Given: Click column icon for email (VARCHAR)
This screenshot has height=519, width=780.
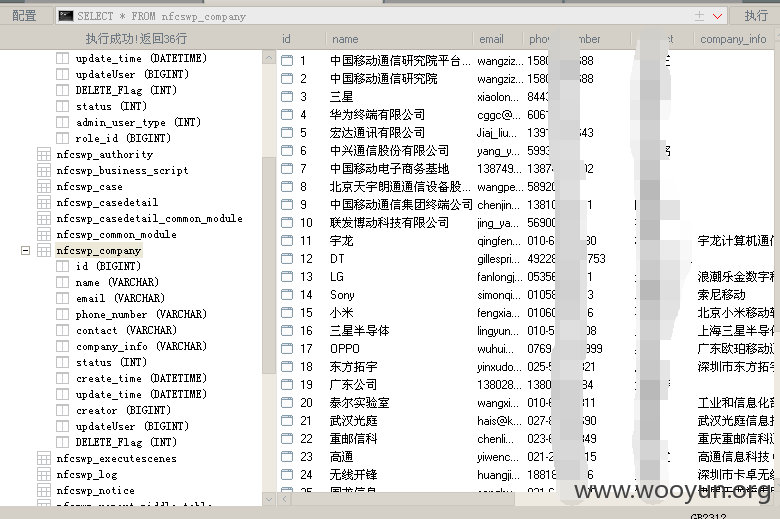Looking at the screenshot, I should (63, 298).
